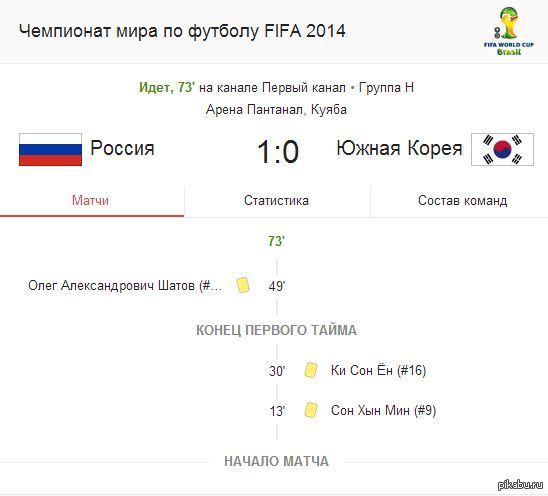Image resolution: width=548 pixels, height=496 pixels.
Task: Click the FIFA World Cup Brasil logo
Action: [x=509, y=31]
